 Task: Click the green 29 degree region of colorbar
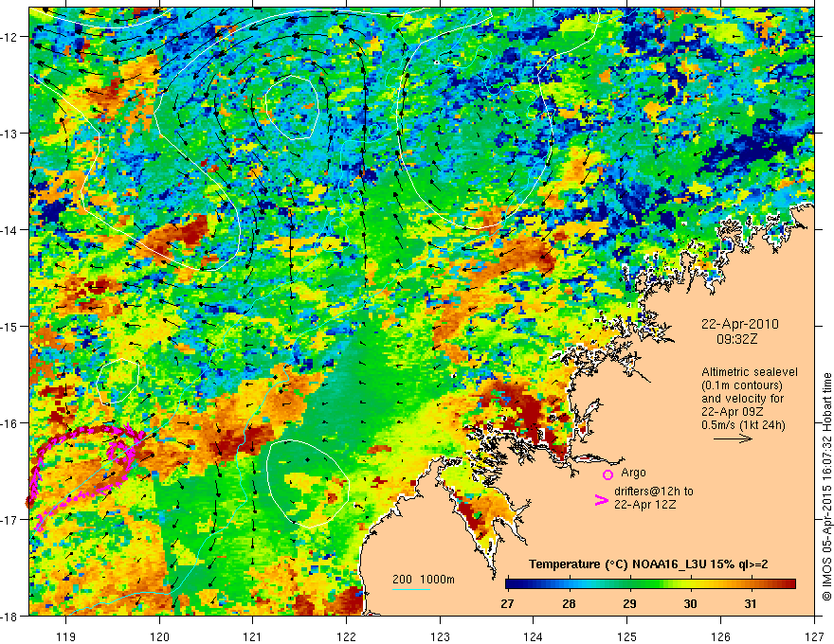[x=629, y=584]
